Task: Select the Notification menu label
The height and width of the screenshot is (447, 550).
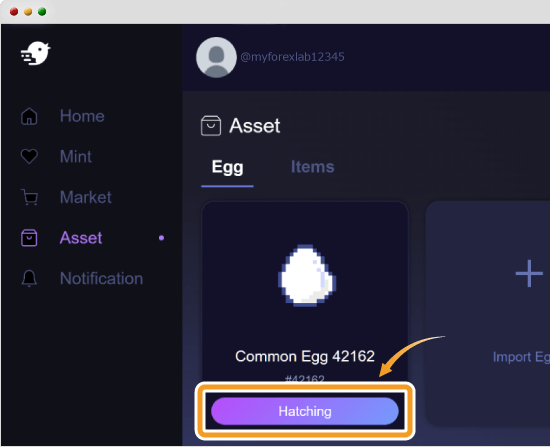Action: (101, 279)
